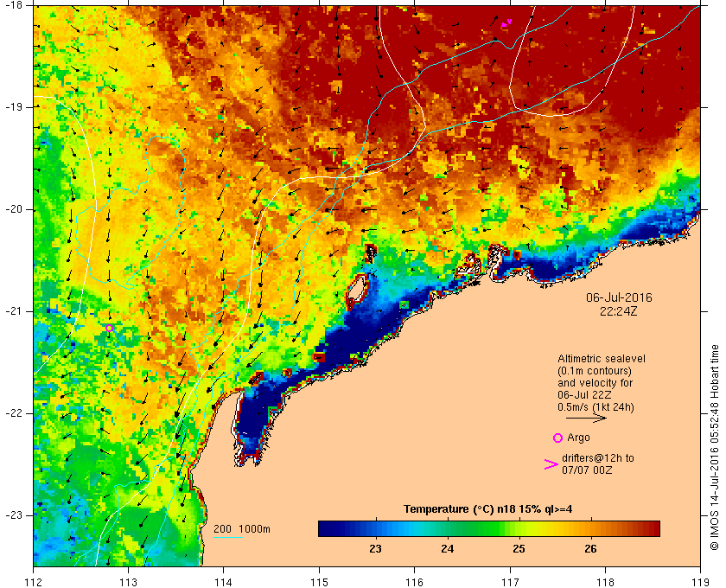Click the '07/07 00Z' text
The height and width of the screenshot is (588, 726).
587,470
